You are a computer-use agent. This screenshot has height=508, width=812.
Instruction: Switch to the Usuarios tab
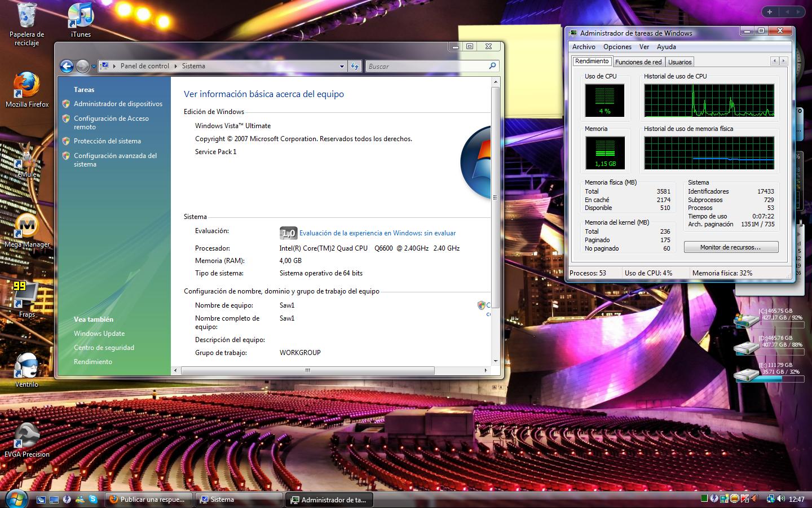click(x=680, y=62)
